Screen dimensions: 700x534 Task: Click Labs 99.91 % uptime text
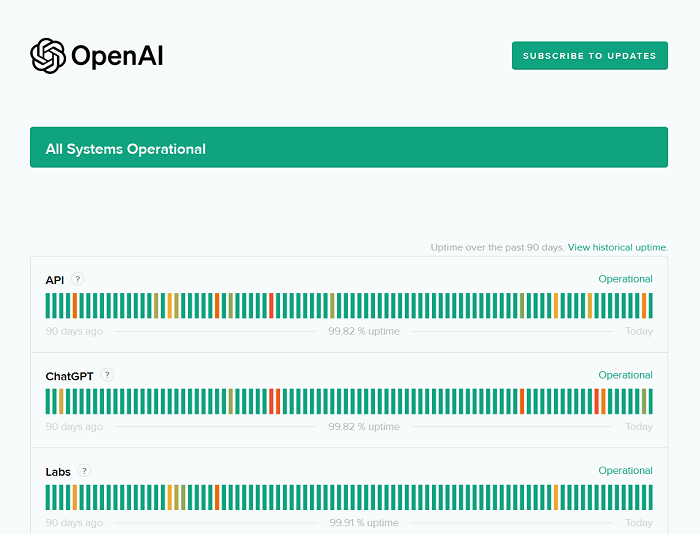pyautogui.click(x=364, y=522)
